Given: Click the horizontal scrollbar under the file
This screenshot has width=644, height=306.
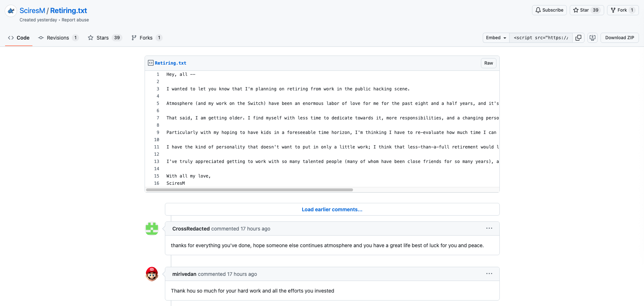Looking at the screenshot, I should (249, 190).
